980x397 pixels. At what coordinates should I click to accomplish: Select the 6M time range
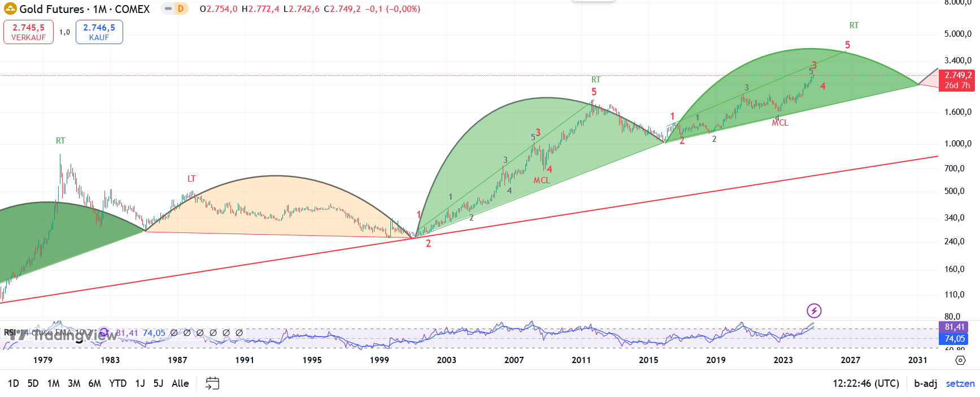95,383
